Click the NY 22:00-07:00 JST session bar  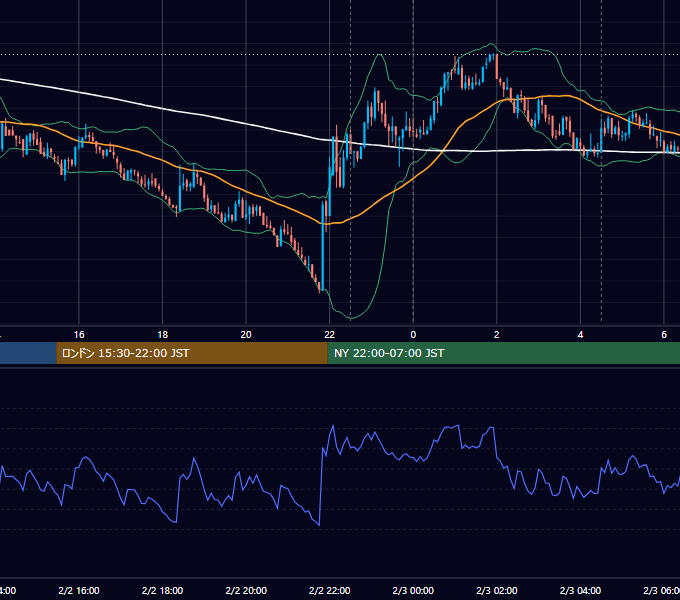pyautogui.click(x=503, y=353)
